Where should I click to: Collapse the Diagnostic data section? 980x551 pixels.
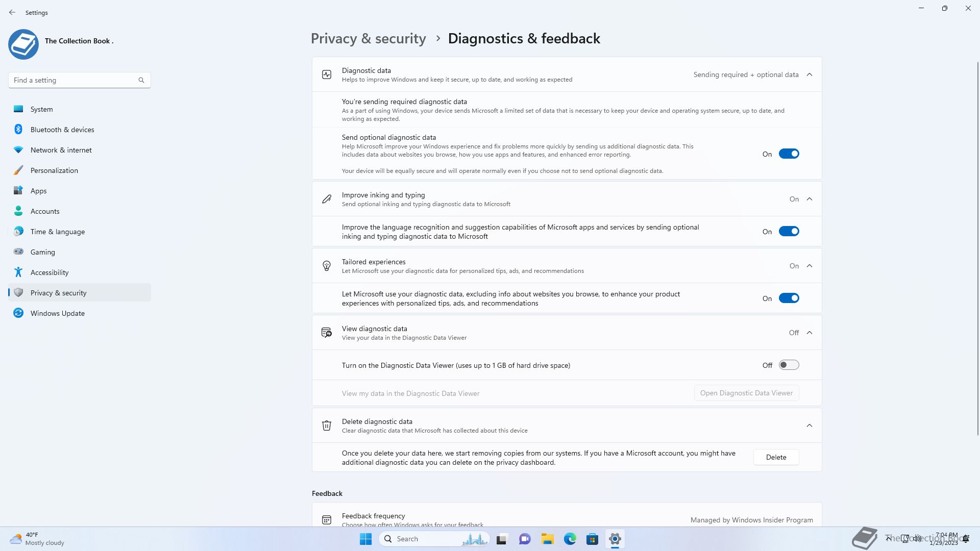(810, 74)
